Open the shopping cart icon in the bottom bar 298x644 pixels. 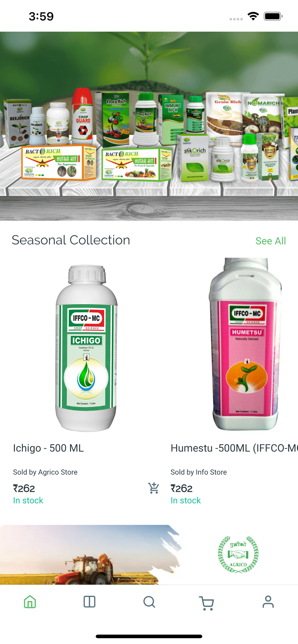tap(207, 603)
